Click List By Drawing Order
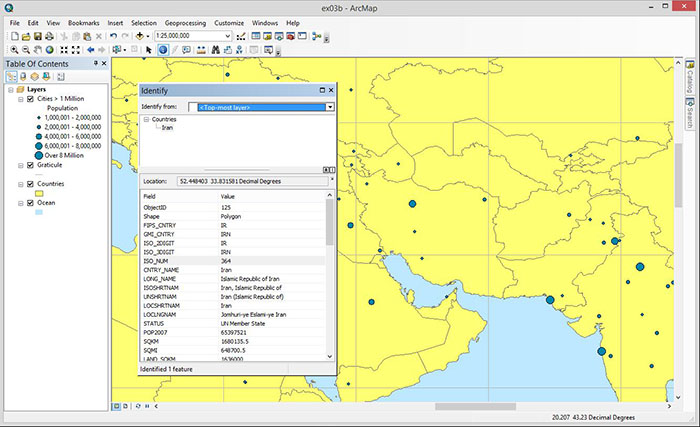The height and width of the screenshot is (427, 700). pyautogui.click(x=11, y=76)
